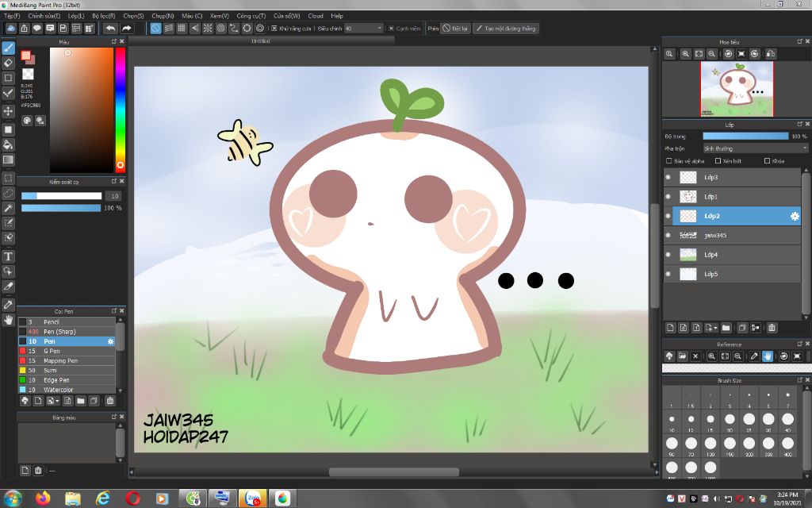Select the Eraser tool
812x508 pixels.
tap(8, 63)
